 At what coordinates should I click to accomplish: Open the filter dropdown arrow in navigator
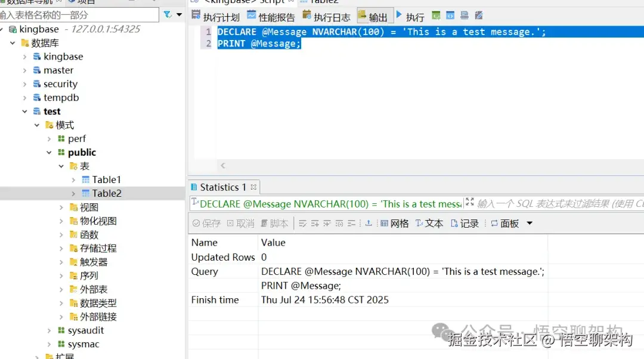[179, 15]
